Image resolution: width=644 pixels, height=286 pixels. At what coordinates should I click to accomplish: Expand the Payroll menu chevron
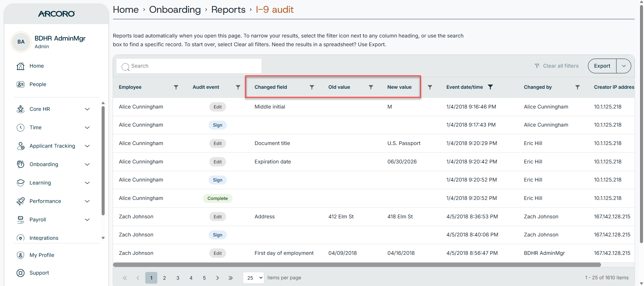point(87,220)
